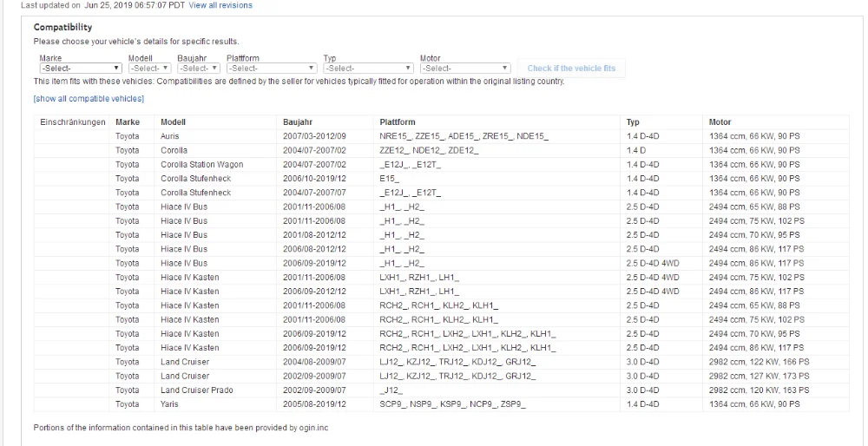
Task: Open the Motor select dropdown
Action: click(464, 68)
